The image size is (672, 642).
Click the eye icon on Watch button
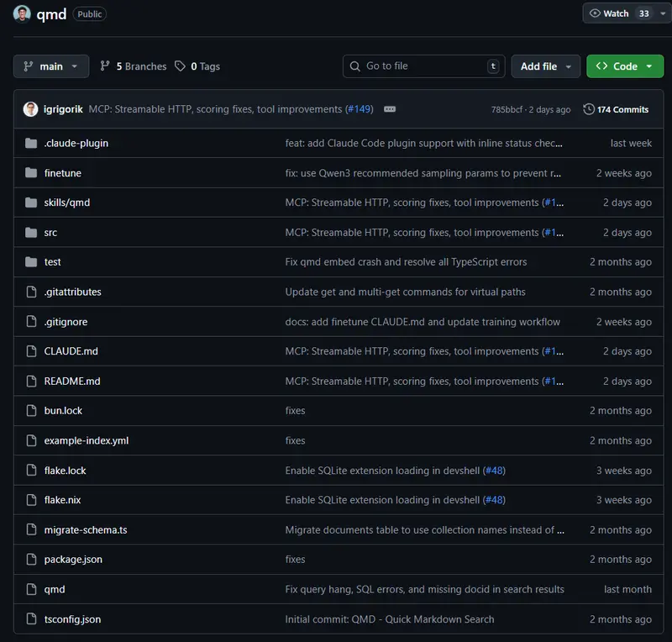click(x=595, y=13)
